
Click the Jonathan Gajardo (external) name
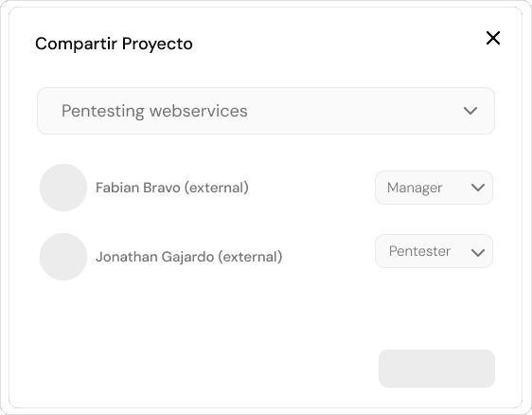click(188, 257)
